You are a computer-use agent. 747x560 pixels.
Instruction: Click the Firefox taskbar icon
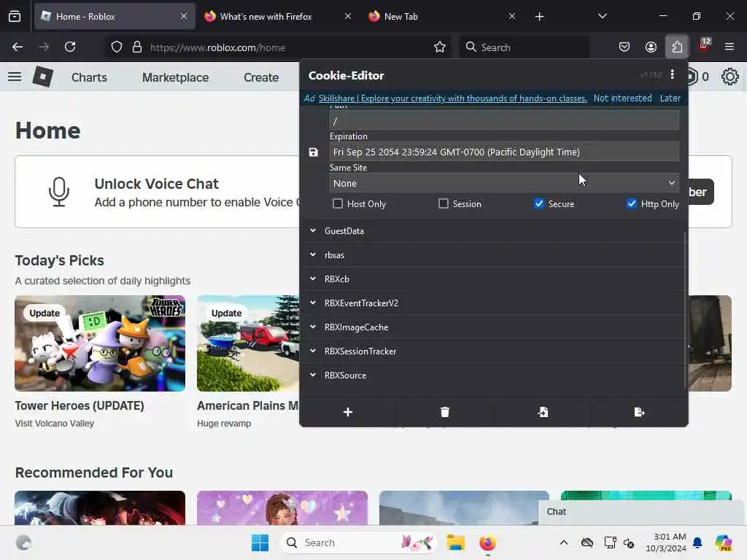tap(487, 542)
